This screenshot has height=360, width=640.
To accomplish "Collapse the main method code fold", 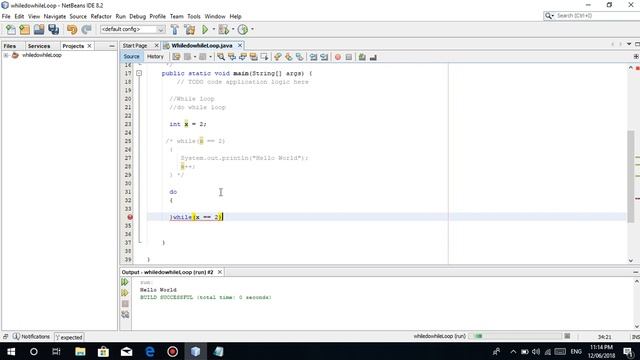I will click(139, 73).
